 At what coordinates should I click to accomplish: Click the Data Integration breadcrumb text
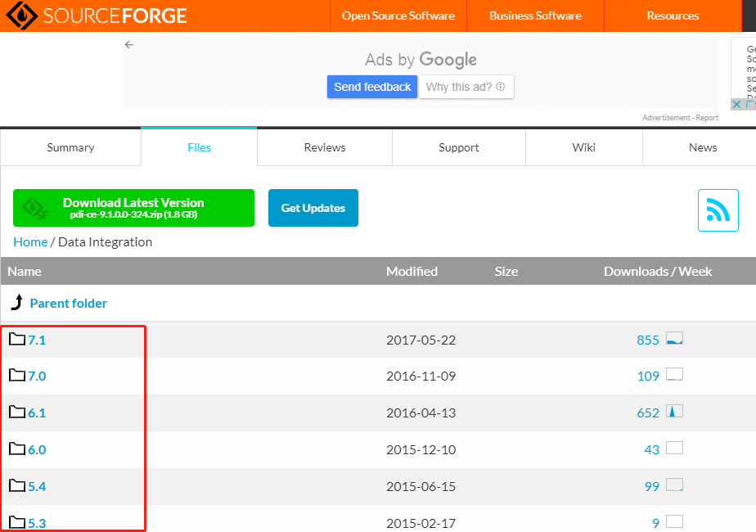(105, 242)
